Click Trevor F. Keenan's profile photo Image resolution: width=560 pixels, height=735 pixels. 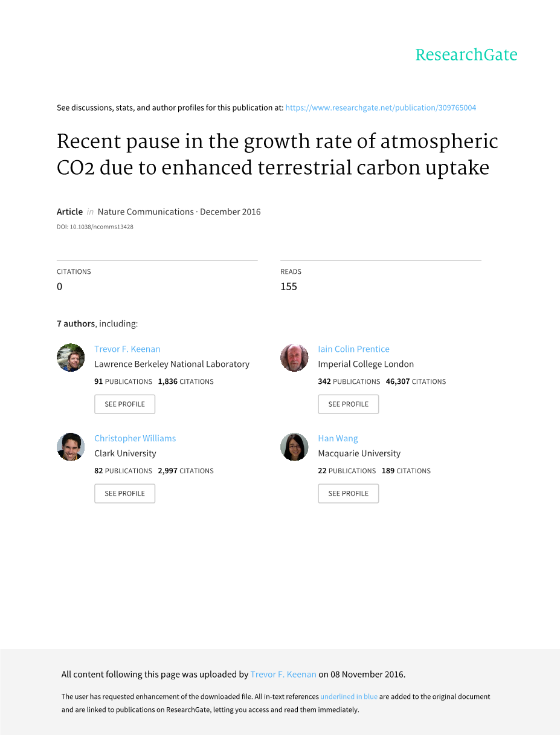71,358
